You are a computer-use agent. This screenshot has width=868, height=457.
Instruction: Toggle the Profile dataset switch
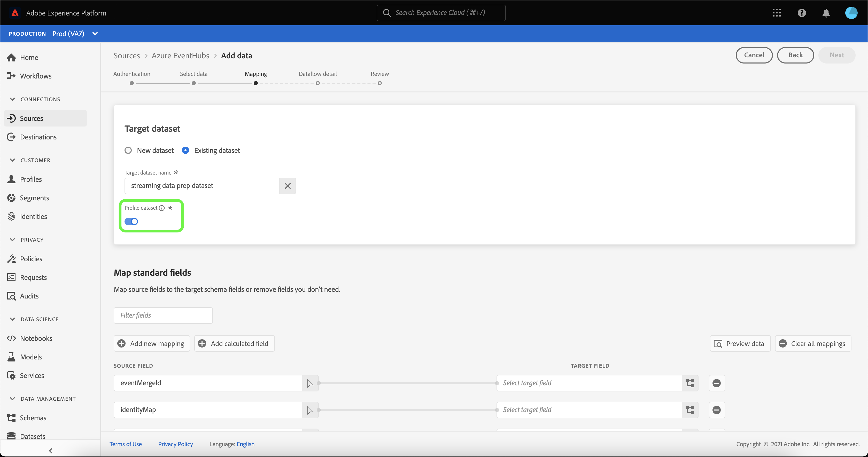[x=131, y=222]
